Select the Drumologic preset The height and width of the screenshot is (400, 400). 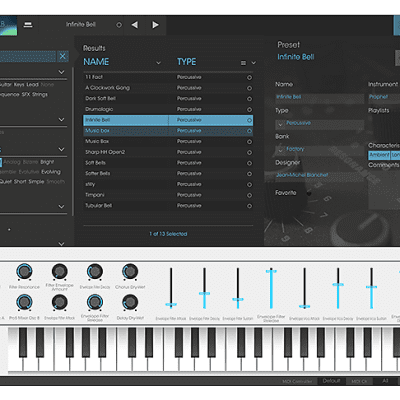[168, 109]
